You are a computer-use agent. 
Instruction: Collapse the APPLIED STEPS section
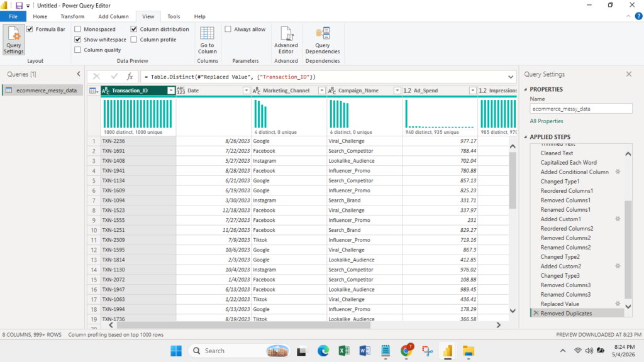[525, 136]
